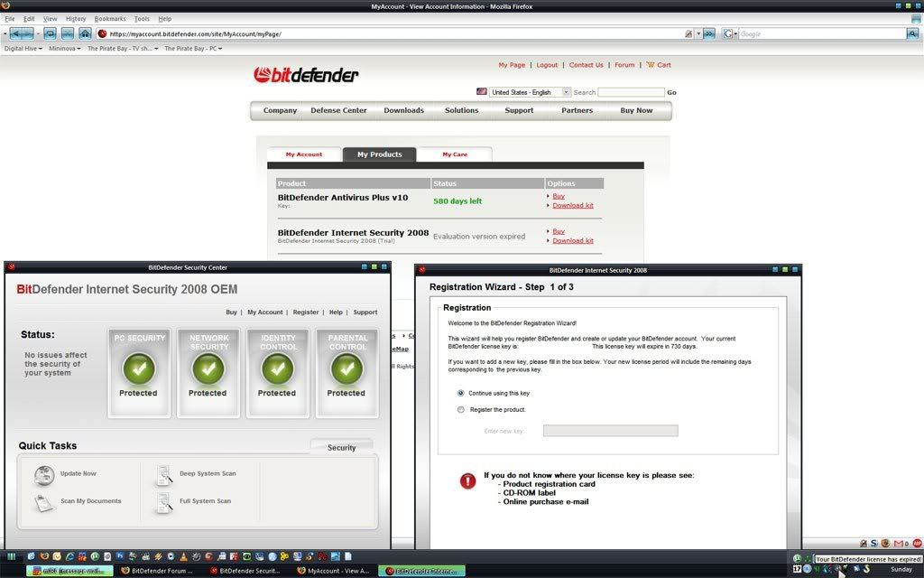Click Parental Control protected checkmark icon
Viewport: 924px width, 578px height.
click(x=347, y=368)
